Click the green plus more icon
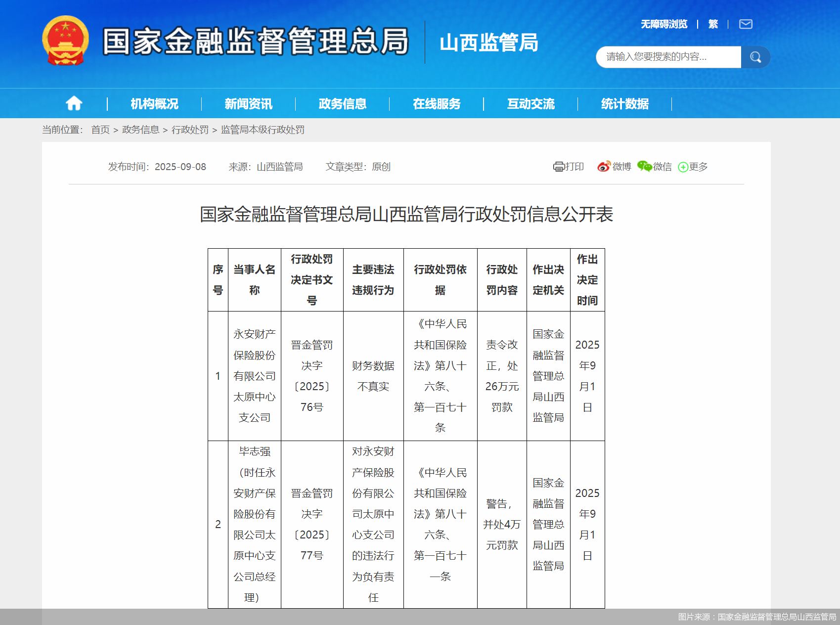 (683, 167)
